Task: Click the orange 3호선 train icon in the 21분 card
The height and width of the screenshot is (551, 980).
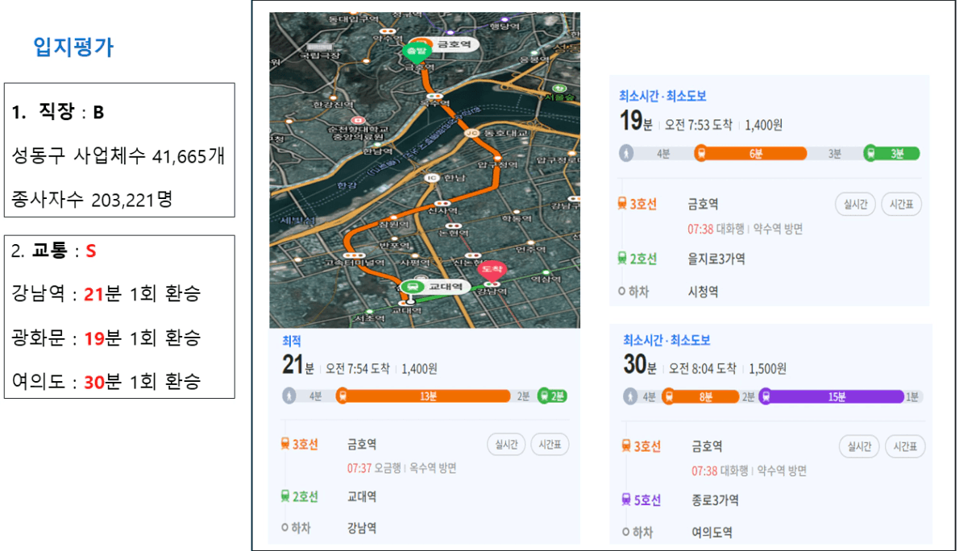Action: [x=285, y=444]
